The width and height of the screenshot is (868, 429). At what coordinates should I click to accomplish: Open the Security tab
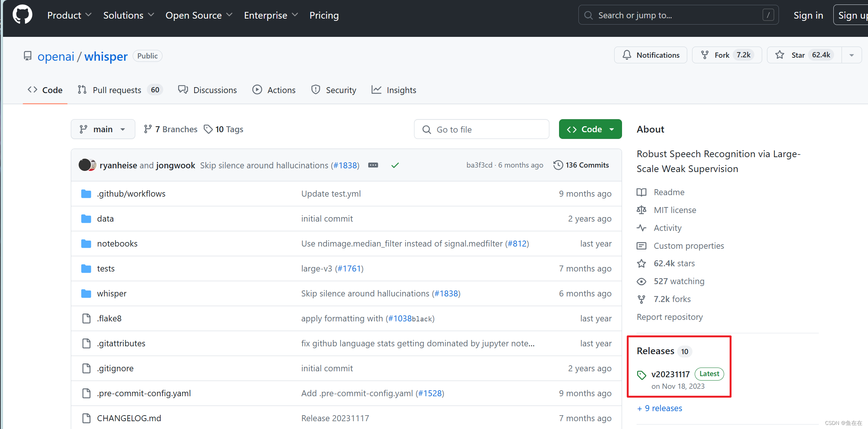click(334, 90)
